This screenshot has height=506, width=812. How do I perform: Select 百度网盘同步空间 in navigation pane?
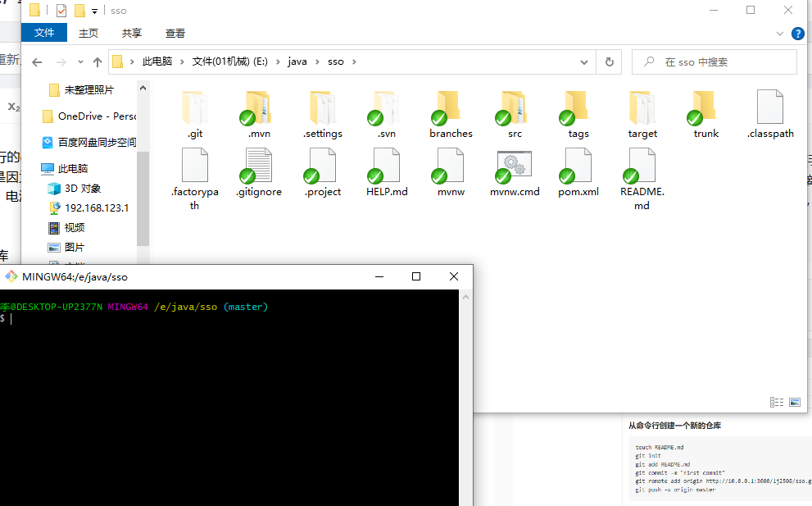(x=88, y=142)
